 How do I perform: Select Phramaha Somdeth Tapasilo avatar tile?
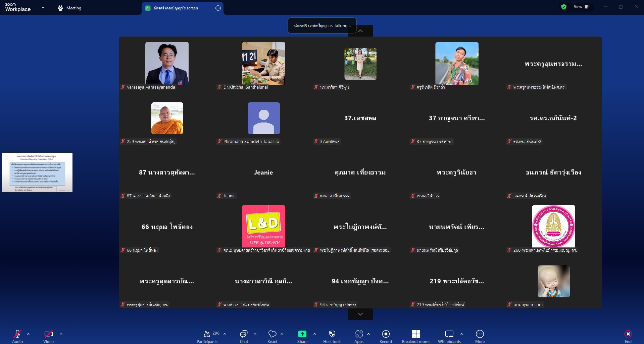click(263, 118)
